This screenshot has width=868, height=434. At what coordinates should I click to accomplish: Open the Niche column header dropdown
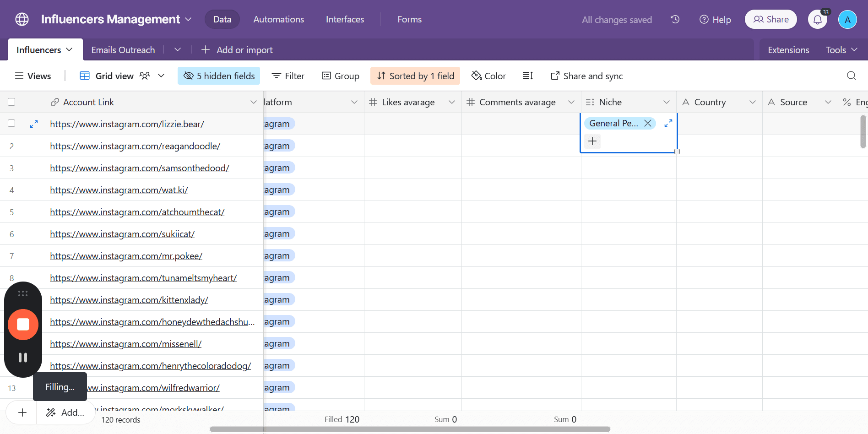[667, 102]
